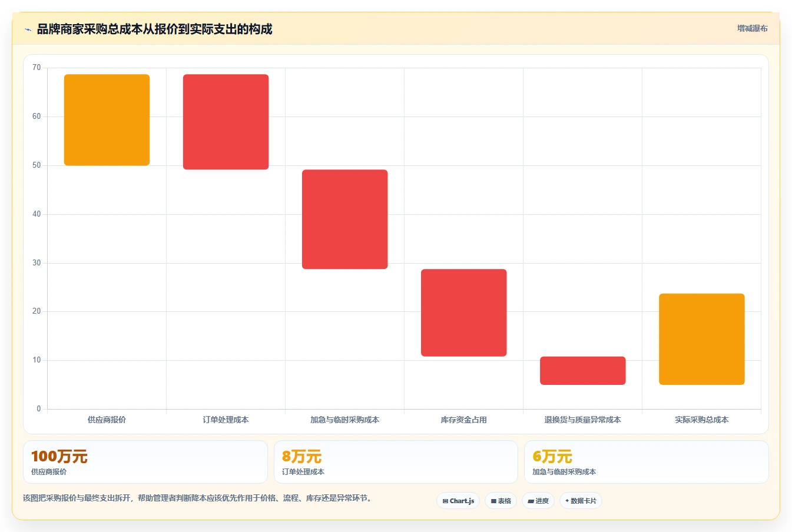The height and width of the screenshot is (532, 792).
Task: Click the Chart.js chip
Action: pyautogui.click(x=458, y=501)
